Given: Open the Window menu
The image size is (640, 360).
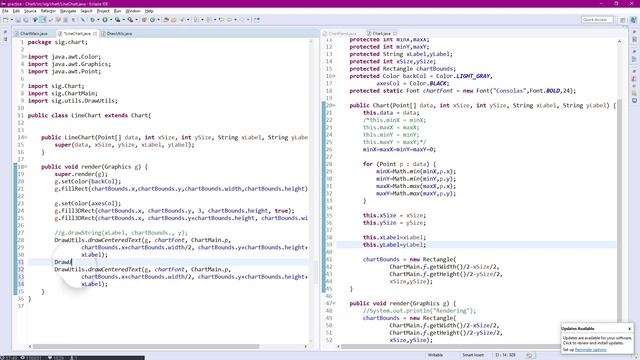Looking at the screenshot, I should [x=133, y=11].
